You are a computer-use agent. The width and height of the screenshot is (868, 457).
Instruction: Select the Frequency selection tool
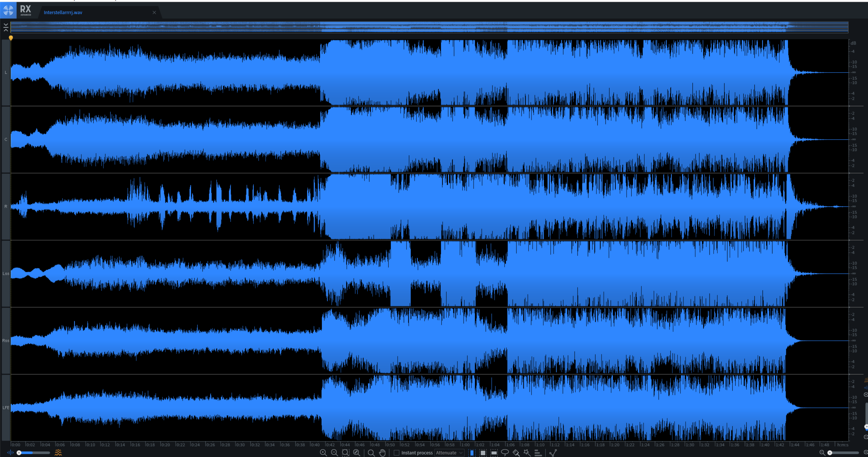[x=494, y=453]
